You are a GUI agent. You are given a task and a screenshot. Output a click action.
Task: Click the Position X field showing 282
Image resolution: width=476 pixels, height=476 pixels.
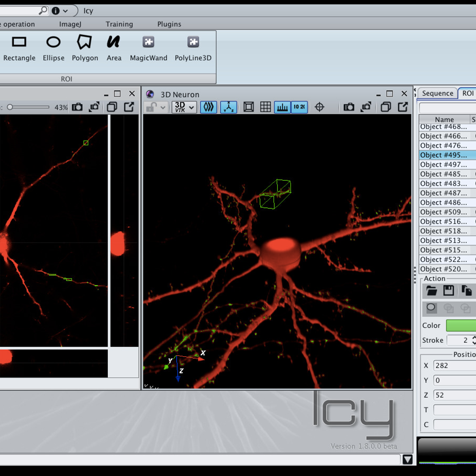coord(455,366)
